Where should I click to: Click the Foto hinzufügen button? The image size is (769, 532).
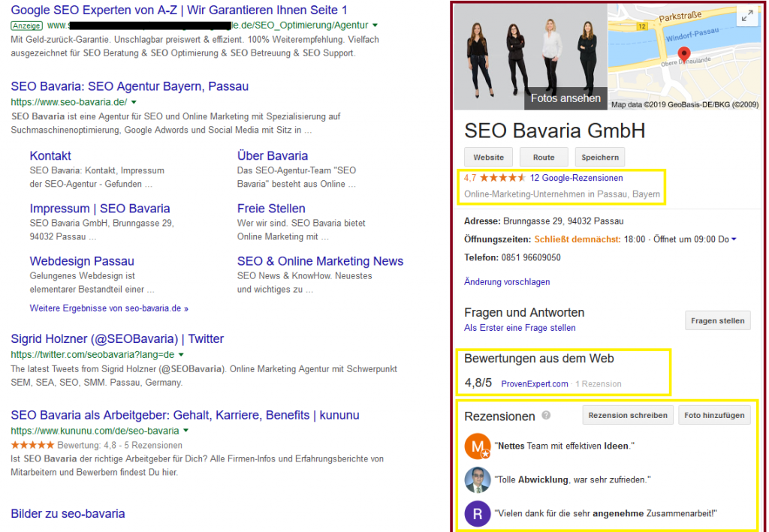(714, 415)
